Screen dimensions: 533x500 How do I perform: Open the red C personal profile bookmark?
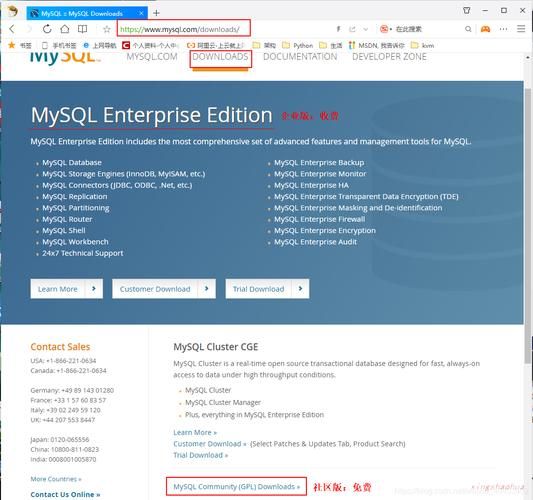(150, 45)
